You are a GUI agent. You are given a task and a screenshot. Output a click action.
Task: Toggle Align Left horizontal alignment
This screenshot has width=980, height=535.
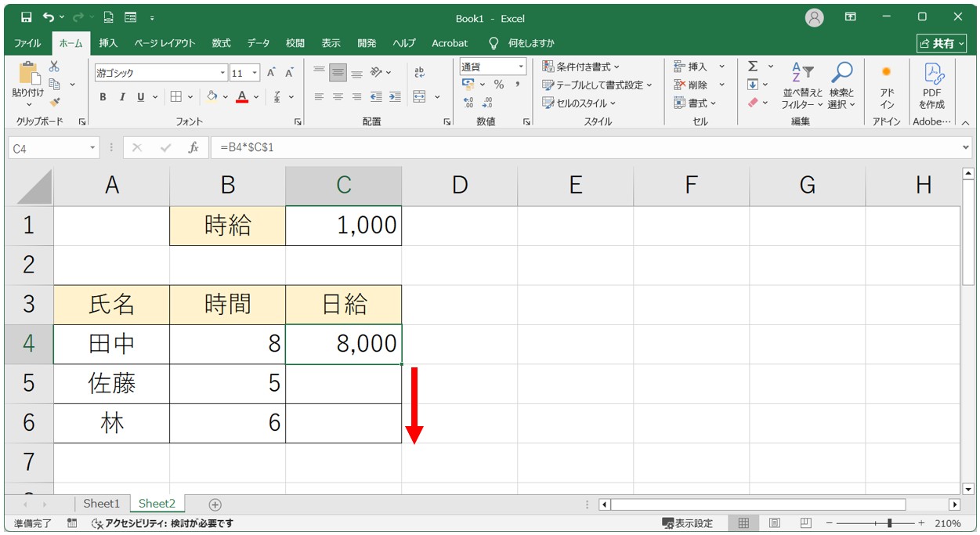(319, 97)
